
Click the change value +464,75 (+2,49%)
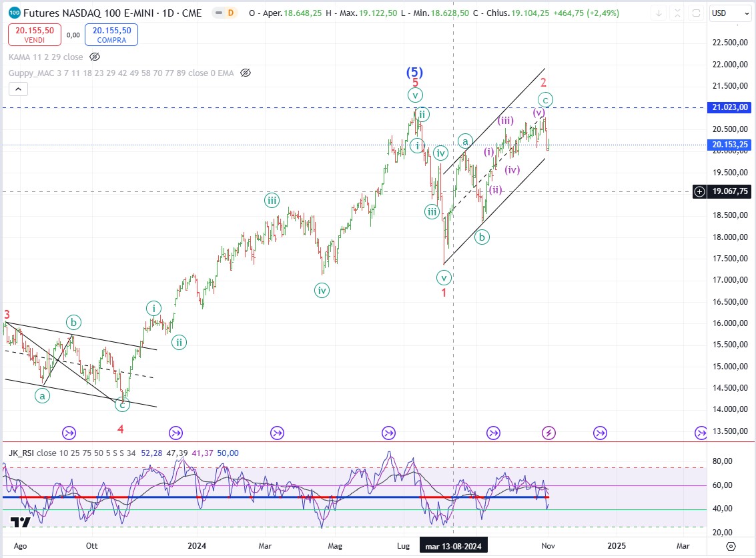point(586,13)
